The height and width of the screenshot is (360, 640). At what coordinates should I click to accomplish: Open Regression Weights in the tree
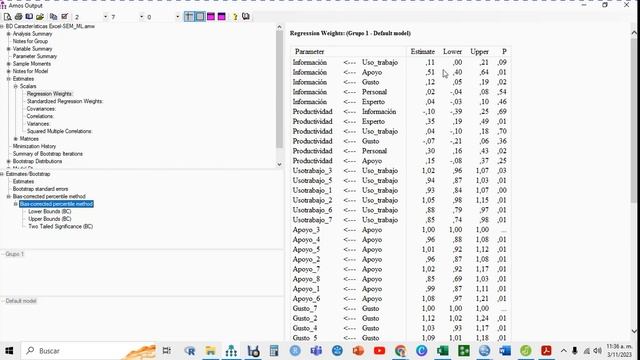[x=50, y=94]
